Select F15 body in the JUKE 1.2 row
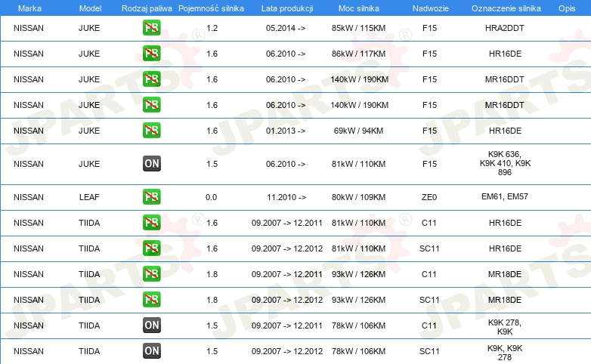 click(429, 28)
